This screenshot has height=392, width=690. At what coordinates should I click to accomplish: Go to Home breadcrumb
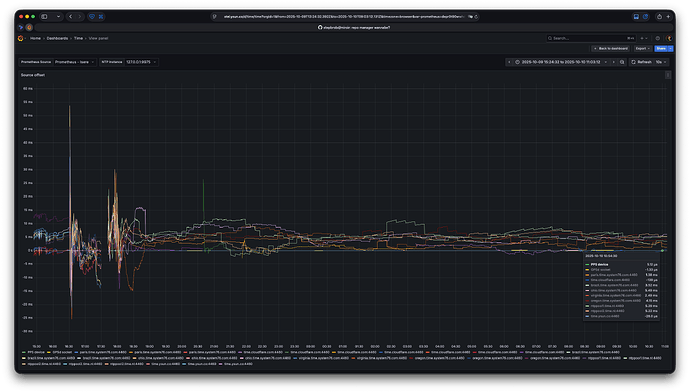point(35,38)
